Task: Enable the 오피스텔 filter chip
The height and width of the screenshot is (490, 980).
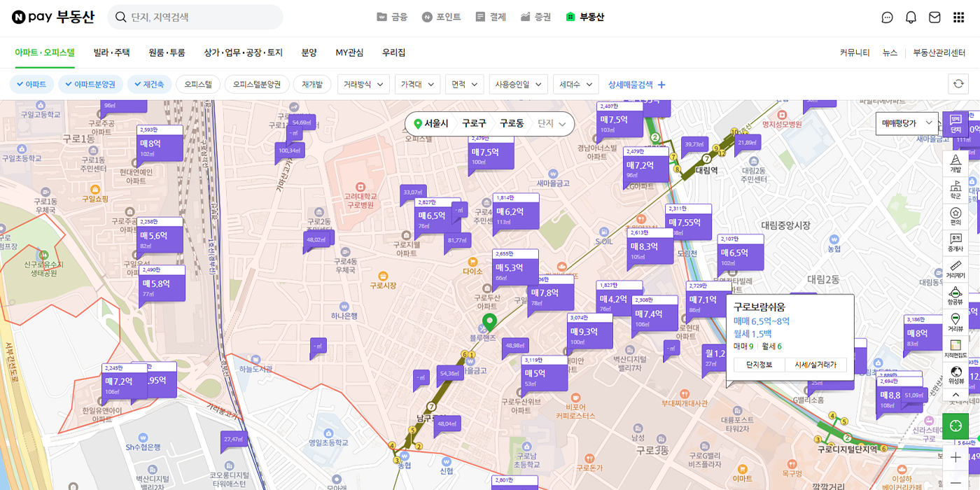Action: click(198, 84)
